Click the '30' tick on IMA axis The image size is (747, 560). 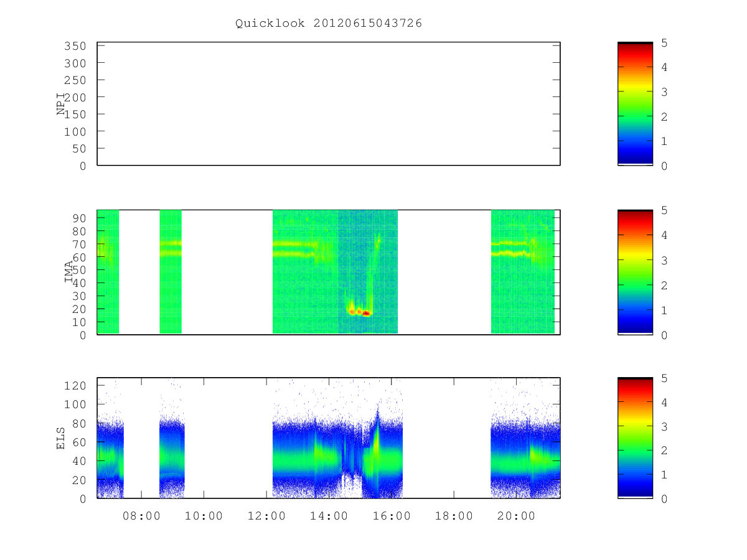pyautogui.click(x=80, y=296)
